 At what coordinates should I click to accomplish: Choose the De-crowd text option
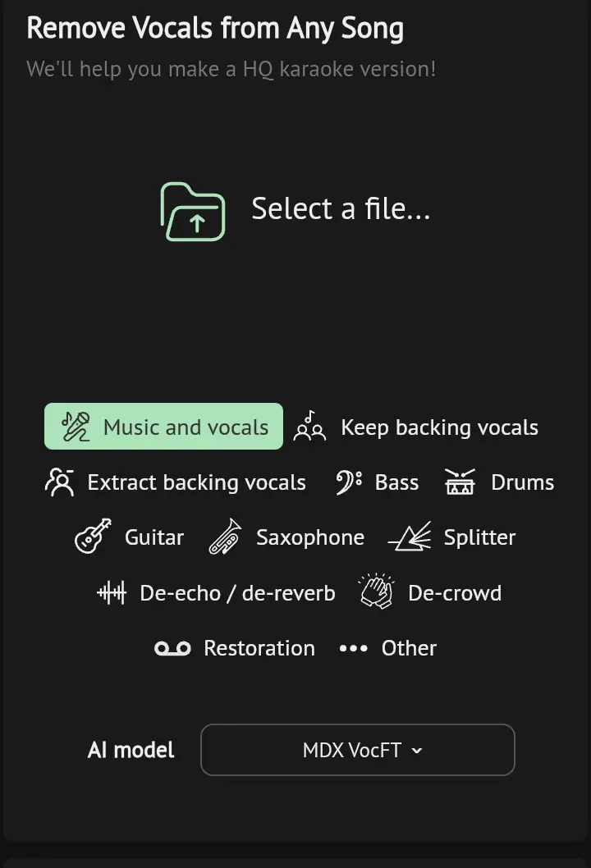pos(455,593)
